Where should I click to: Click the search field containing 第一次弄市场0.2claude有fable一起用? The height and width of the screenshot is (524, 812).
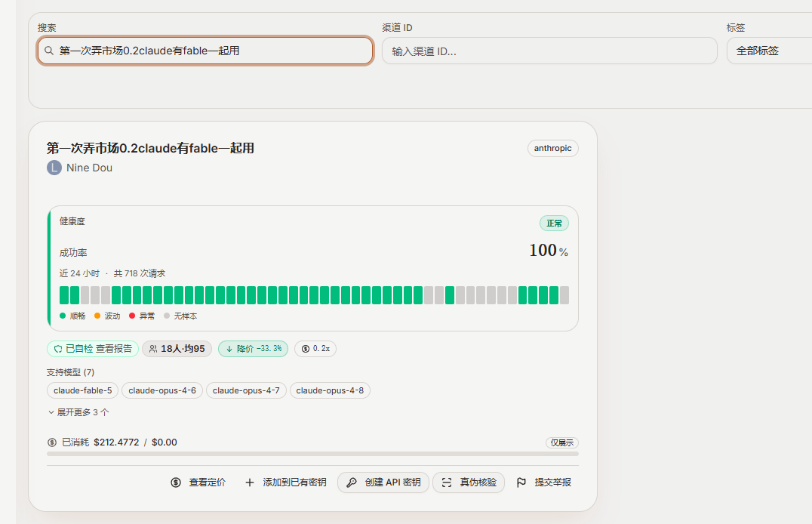205,51
